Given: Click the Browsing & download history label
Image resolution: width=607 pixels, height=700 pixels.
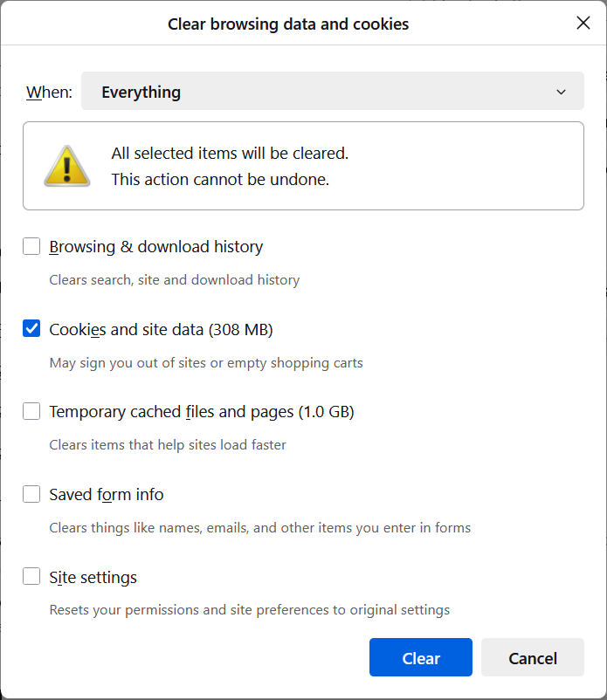Looking at the screenshot, I should (155, 247).
